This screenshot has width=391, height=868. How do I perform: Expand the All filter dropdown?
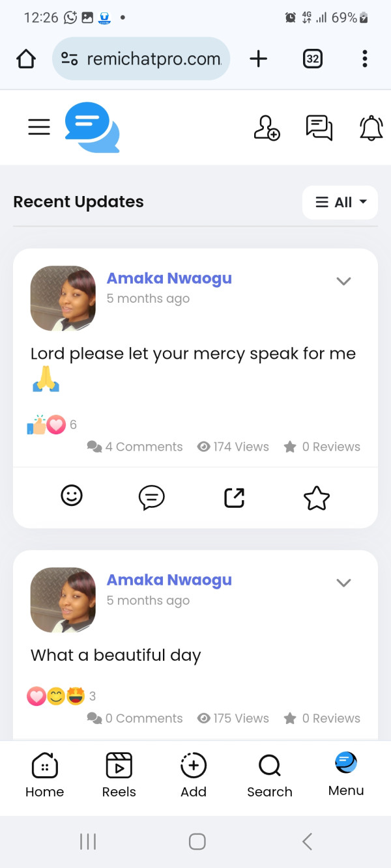click(340, 203)
